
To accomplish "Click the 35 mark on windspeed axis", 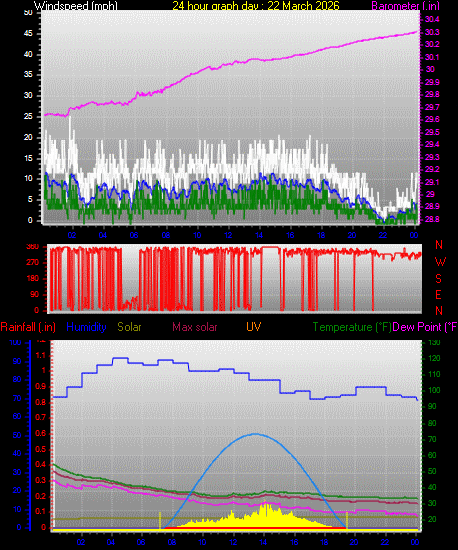I will pyautogui.click(x=28, y=74).
